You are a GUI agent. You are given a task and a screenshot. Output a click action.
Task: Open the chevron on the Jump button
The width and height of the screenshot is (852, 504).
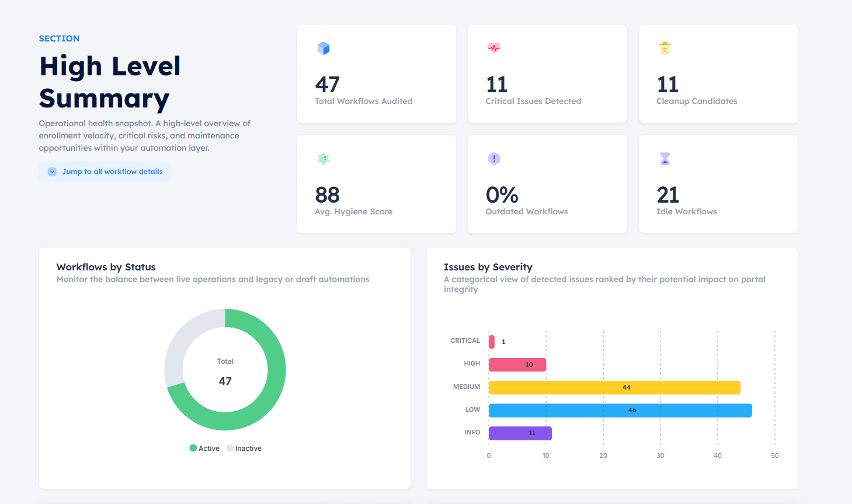pyautogui.click(x=52, y=171)
